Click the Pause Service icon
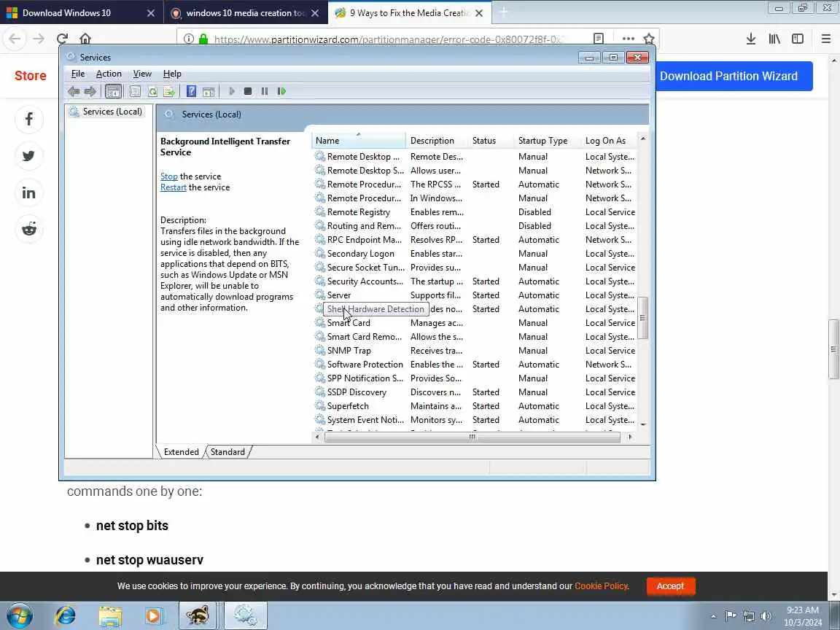Screen dimensions: 840x630 [x=264, y=92]
